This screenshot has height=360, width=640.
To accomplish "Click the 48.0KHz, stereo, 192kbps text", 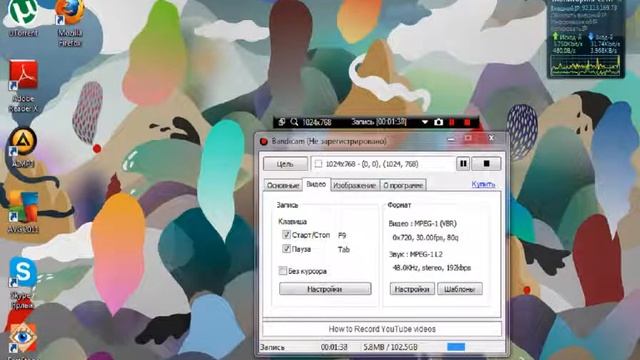I will click(x=431, y=268).
